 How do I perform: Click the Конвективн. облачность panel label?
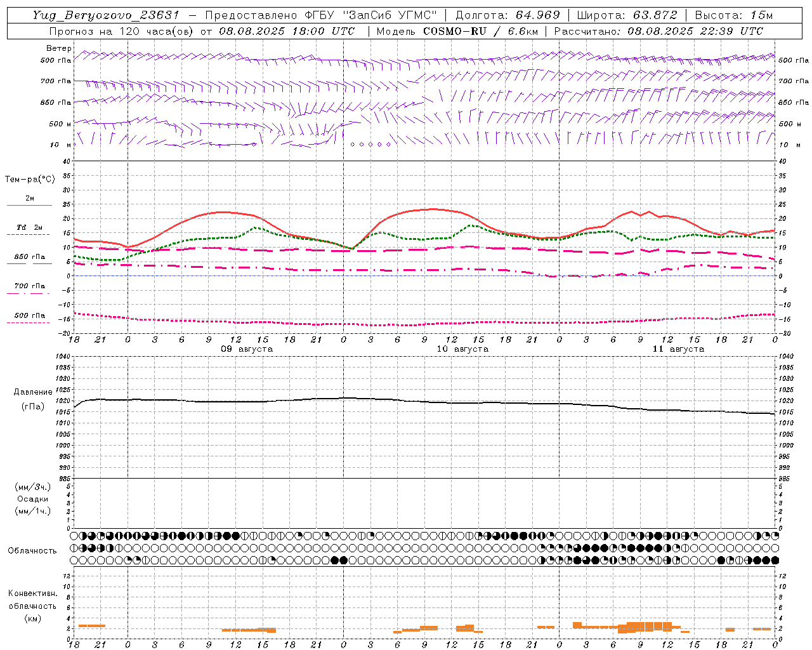(x=32, y=600)
